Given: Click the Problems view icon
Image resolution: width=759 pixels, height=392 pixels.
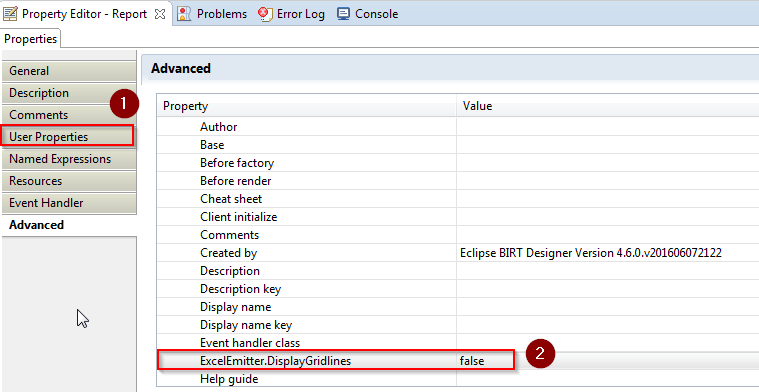Looking at the screenshot, I should tap(184, 14).
